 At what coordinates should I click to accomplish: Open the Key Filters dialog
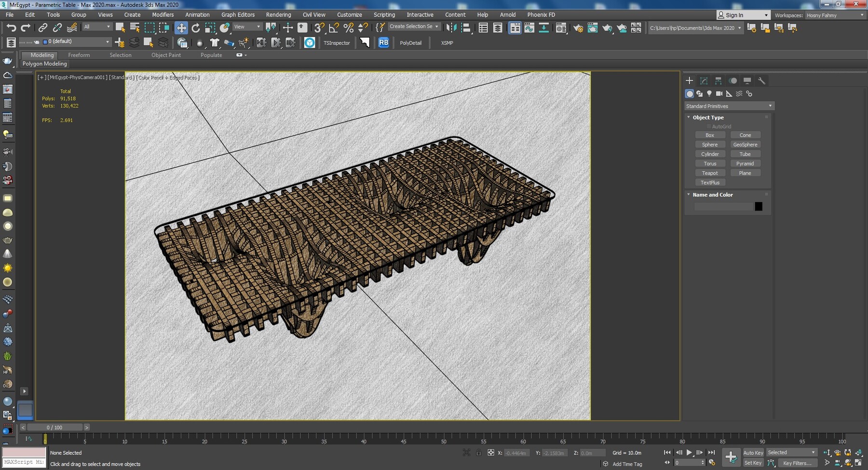[x=797, y=463]
